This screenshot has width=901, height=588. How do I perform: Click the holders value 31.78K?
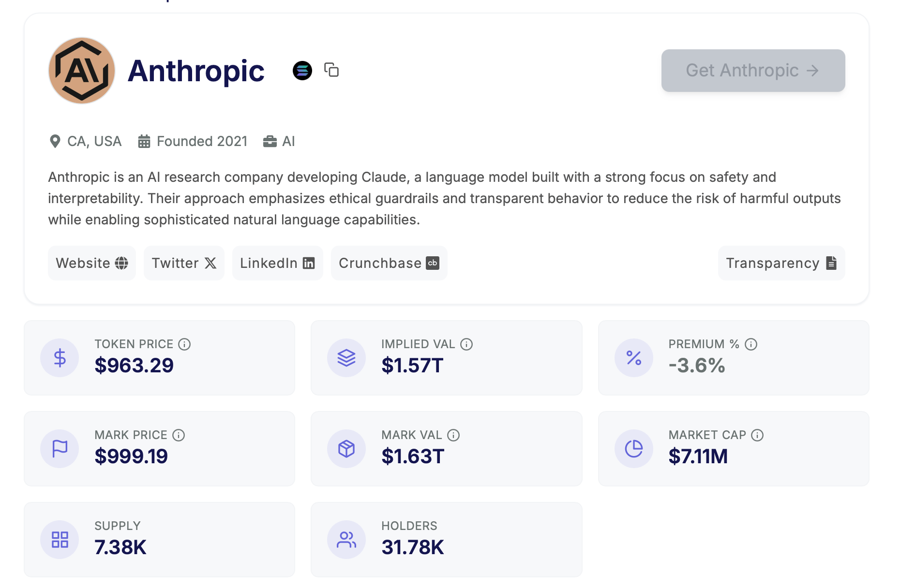click(x=413, y=547)
